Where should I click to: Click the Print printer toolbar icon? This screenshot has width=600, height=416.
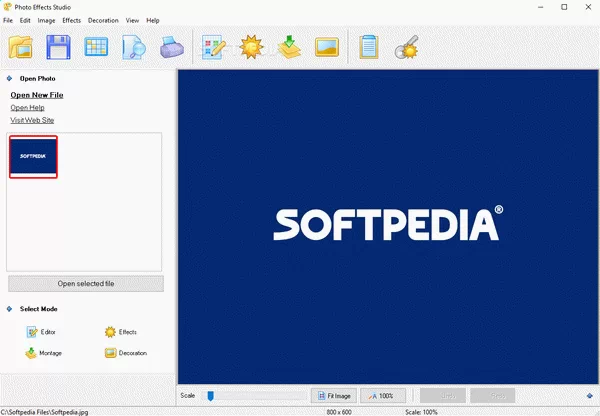pyautogui.click(x=172, y=47)
